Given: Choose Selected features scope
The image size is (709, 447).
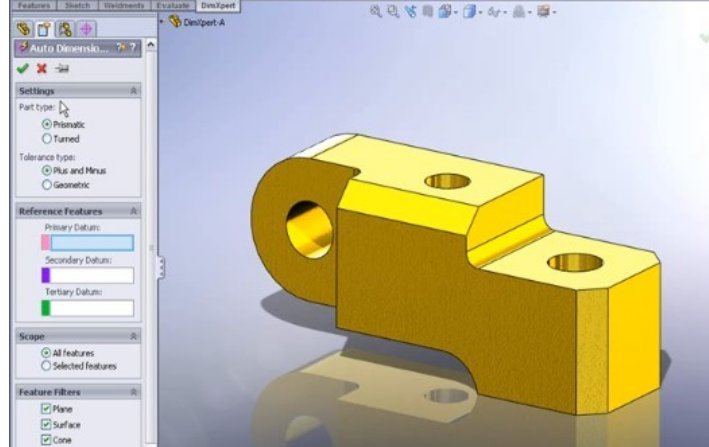Looking at the screenshot, I should tap(46, 366).
